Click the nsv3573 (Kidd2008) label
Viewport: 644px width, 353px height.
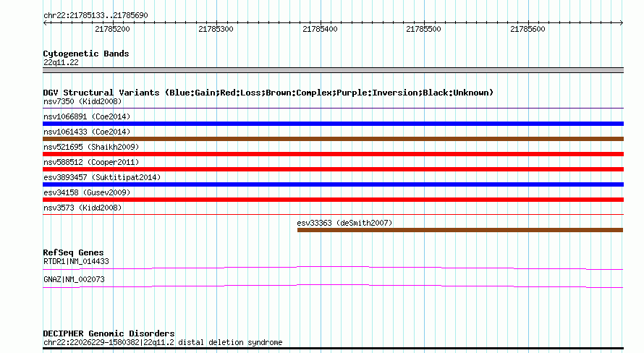coord(82,208)
